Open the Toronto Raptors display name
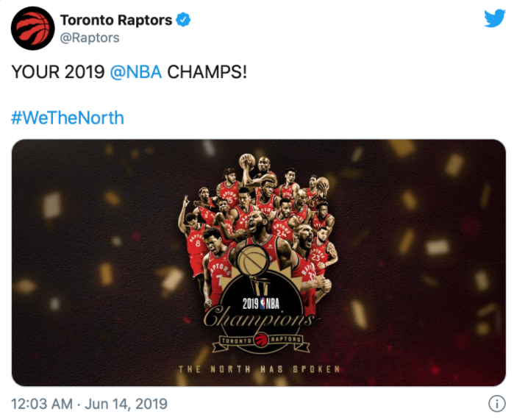This screenshot has width=514, height=420. tap(116, 20)
